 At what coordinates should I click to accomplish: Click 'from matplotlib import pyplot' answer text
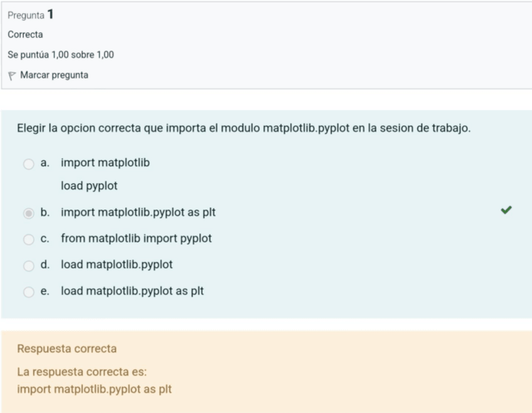[136, 239]
